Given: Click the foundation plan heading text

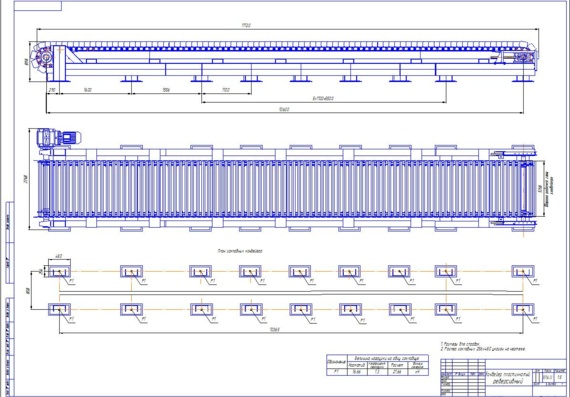Looking at the screenshot, I should (240, 251).
